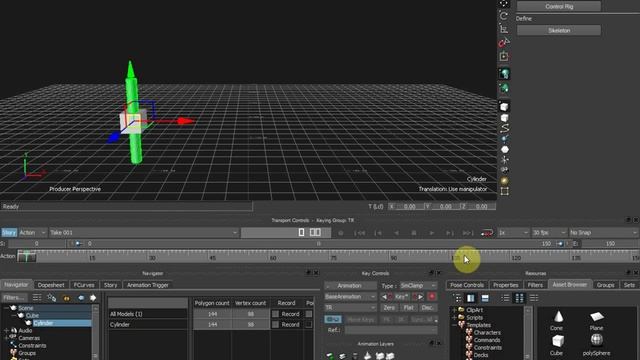640x360 pixels.
Task: Select the Cylinder node in scene tree
Action: 44,323
